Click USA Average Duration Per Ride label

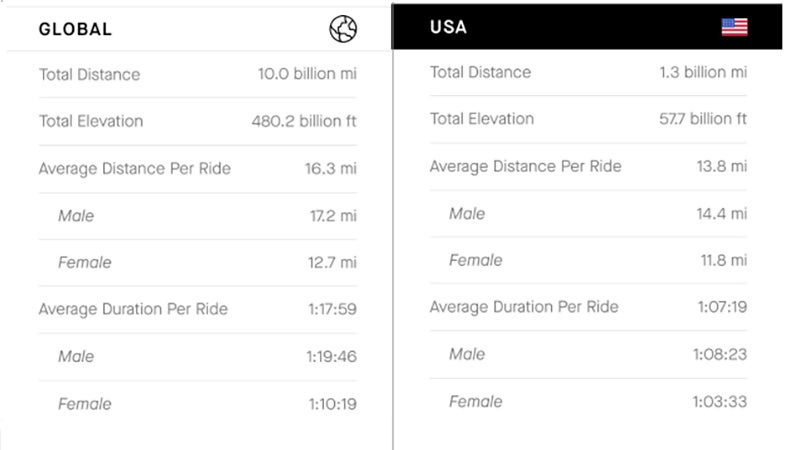tap(524, 307)
